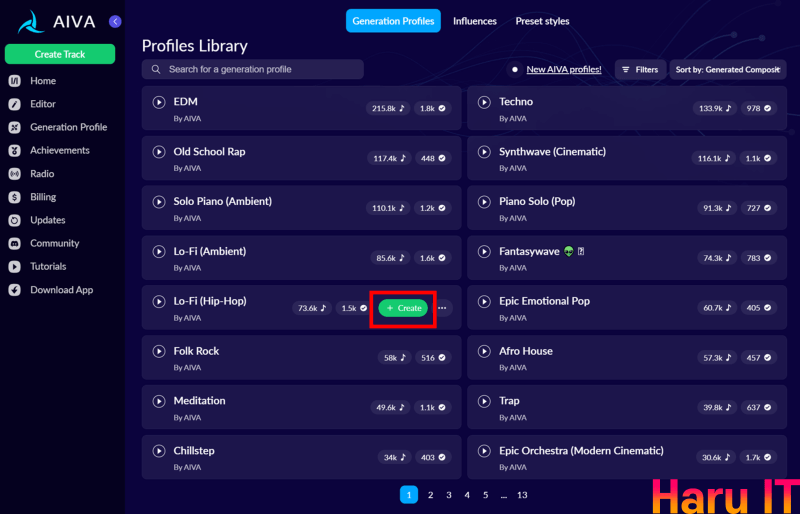Click the generation profile search field
Image resolution: width=800 pixels, height=514 pixels.
click(253, 69)
